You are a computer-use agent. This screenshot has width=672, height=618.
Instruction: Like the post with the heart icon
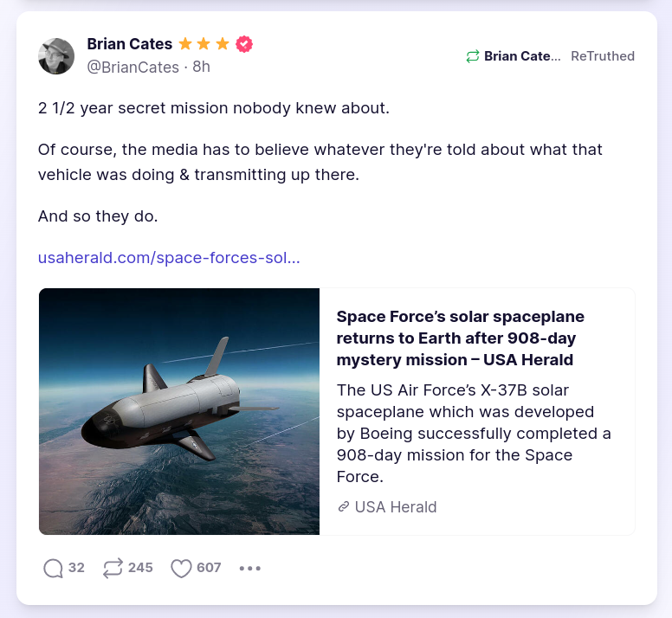click(x=180, y=568)
